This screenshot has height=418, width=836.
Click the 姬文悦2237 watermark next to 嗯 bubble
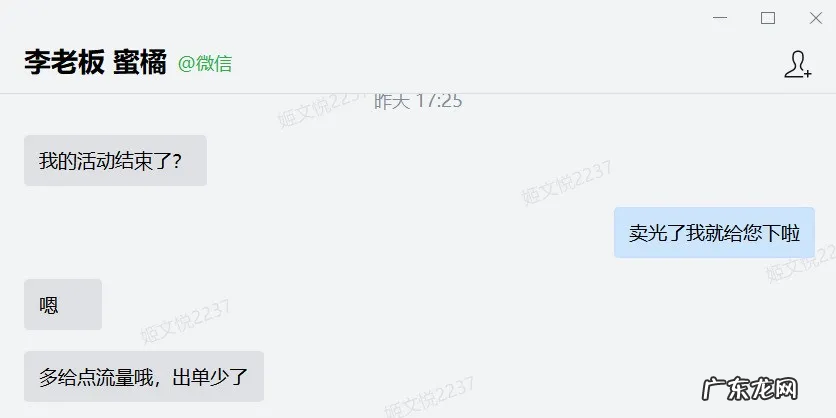[x=186, y=321]
